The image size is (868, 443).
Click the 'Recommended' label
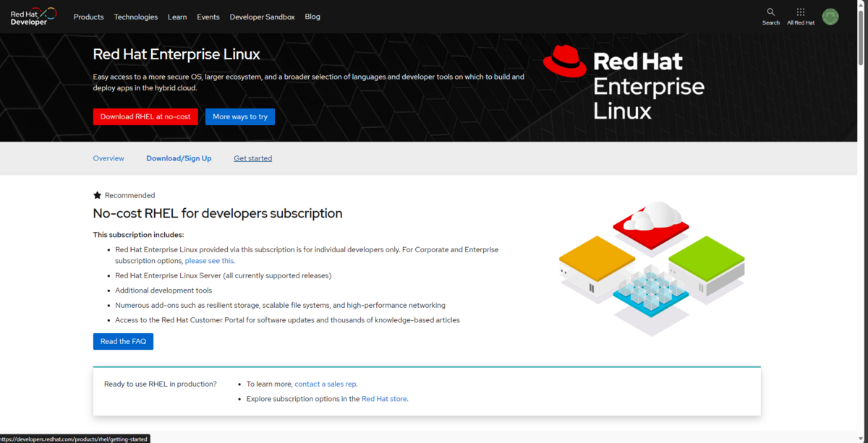coord(129,195)
